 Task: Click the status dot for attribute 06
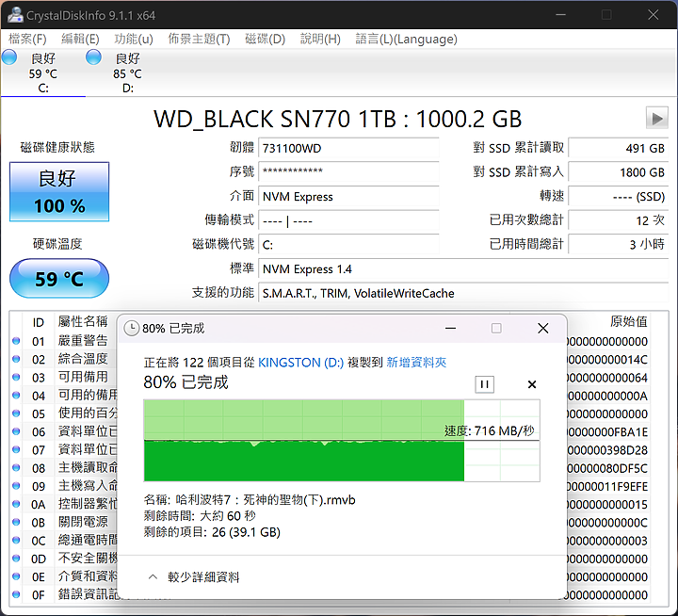(16, 431)
